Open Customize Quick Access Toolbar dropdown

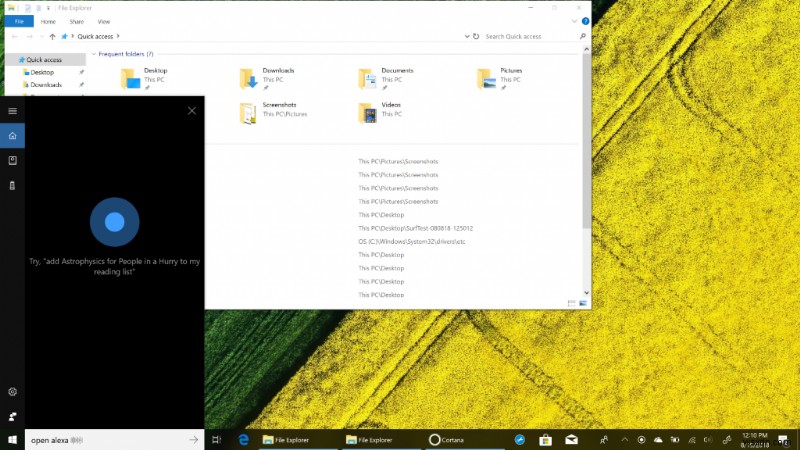pos(48,8)
